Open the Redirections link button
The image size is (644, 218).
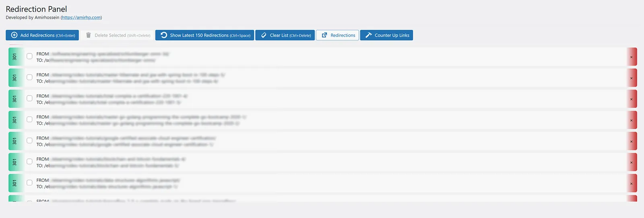pos(337,35)
